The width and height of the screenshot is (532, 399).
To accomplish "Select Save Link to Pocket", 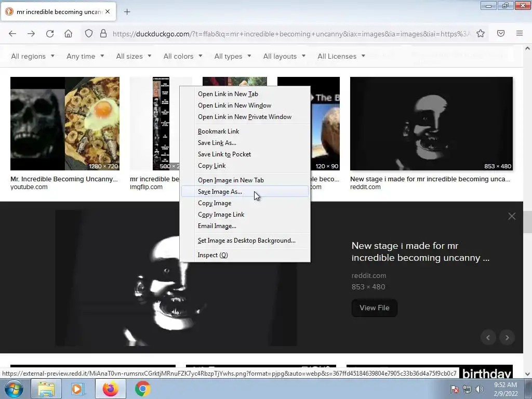I will tap(245, 154).
